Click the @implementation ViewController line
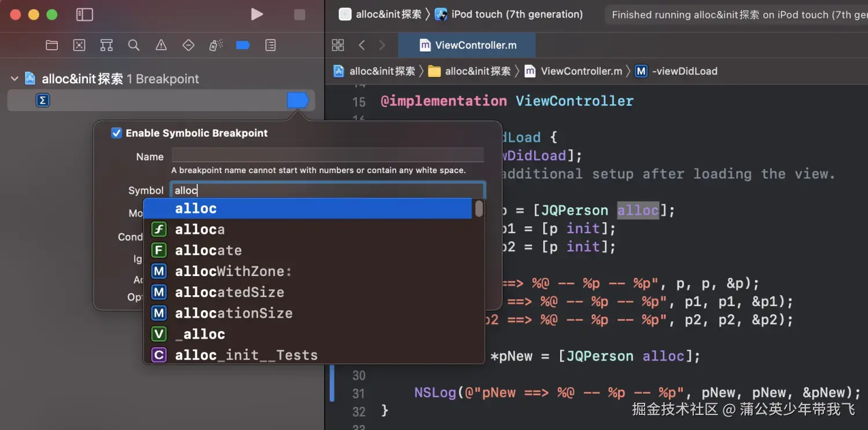The width and height of the screenshot is (868, 430). (x=507, y=101)
